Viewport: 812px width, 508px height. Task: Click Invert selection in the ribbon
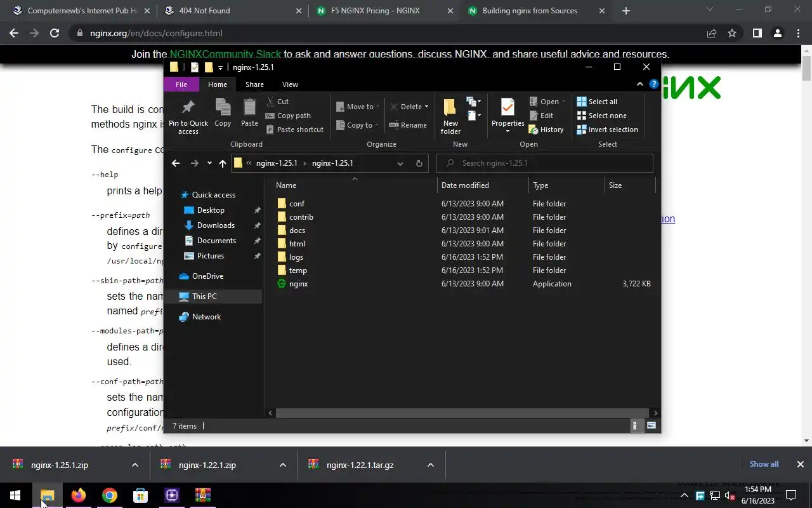[x=607, y=130]
